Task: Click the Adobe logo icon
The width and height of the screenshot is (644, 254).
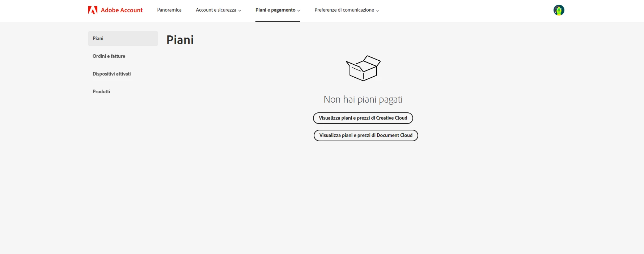Action: tap(93, 10)
